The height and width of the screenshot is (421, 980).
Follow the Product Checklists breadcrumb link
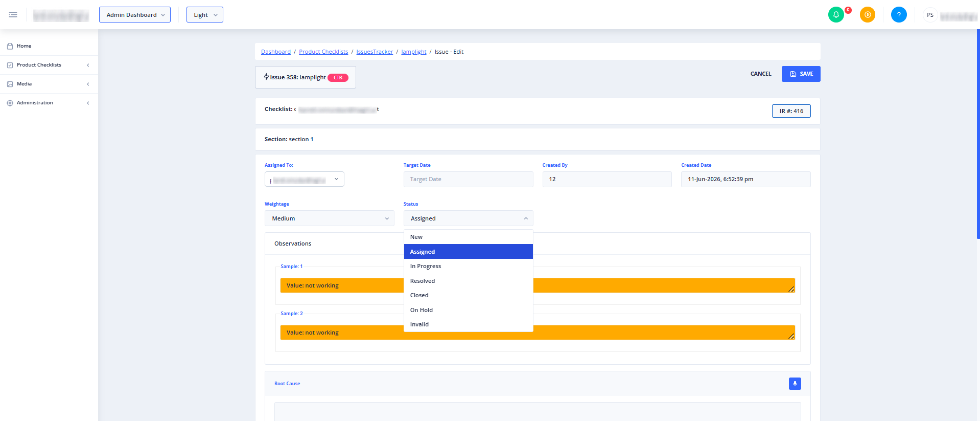[323, 52]
